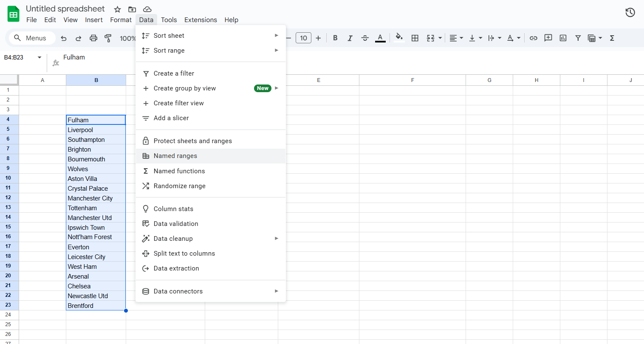644x344 pixels.
Task: Expand the Data cleanup submenu
Action: pyautogui.click(x=211, y=239)
